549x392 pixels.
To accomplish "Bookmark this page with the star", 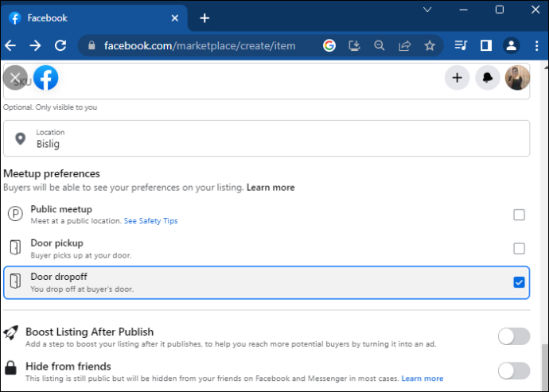I will 430,45.
